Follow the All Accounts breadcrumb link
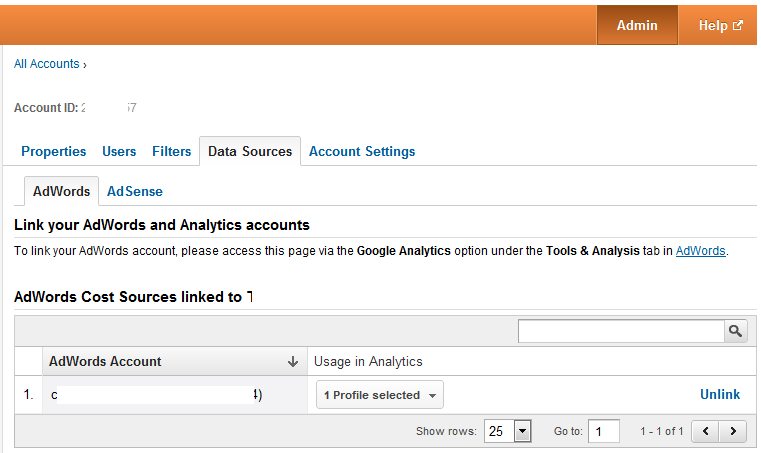This screenshot has height=453, width=761. tap(47, 64)
